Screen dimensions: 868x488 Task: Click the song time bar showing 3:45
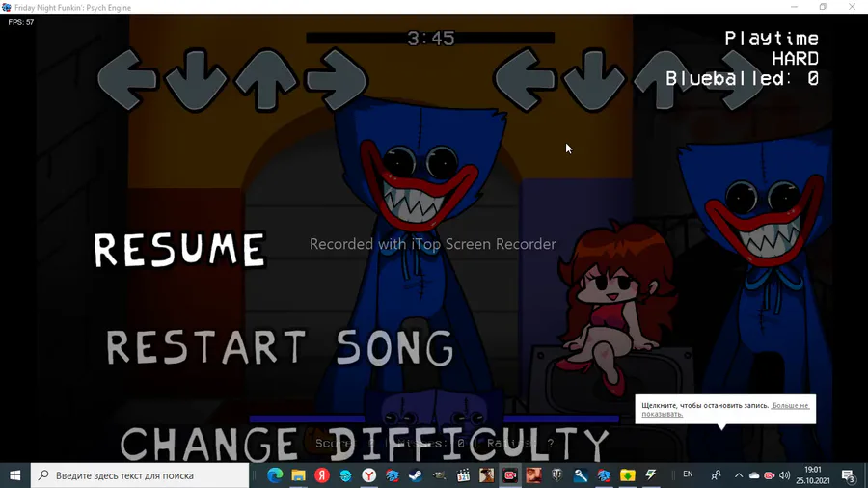click(x=430, y=38)
